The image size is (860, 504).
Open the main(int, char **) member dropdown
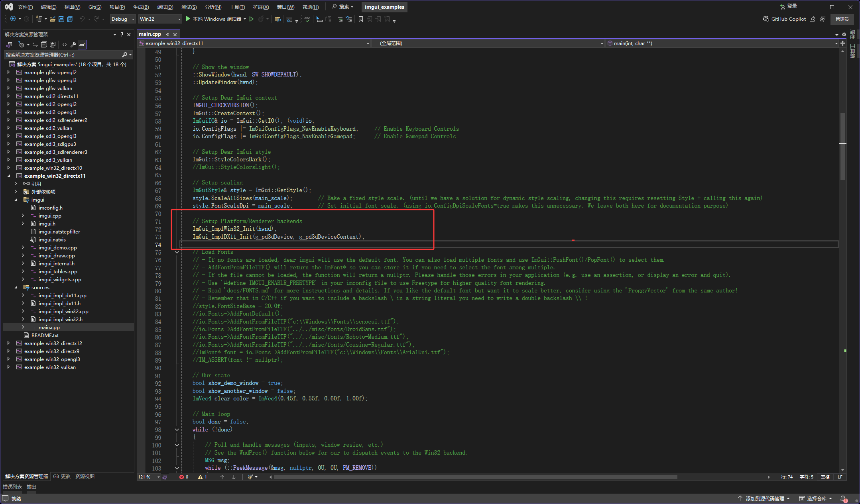pos(722,43)
